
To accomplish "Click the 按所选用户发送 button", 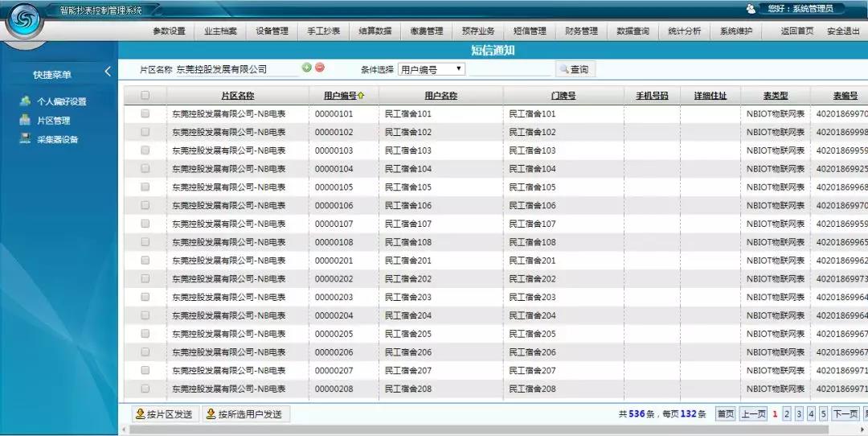I will coord(246,413).
